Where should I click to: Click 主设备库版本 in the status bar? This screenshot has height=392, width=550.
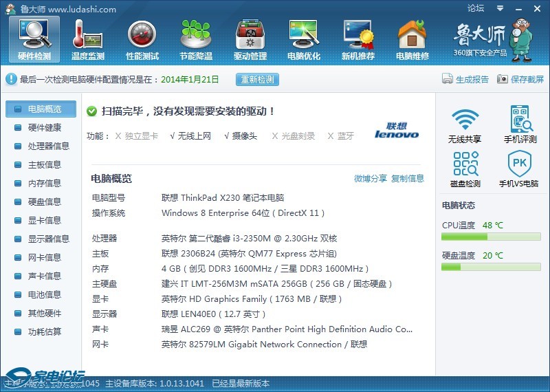point(155,384)
